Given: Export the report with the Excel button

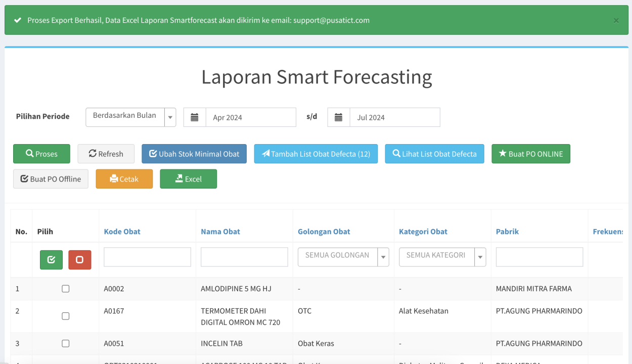Looking at the screenshot, I should coord(188,179).
